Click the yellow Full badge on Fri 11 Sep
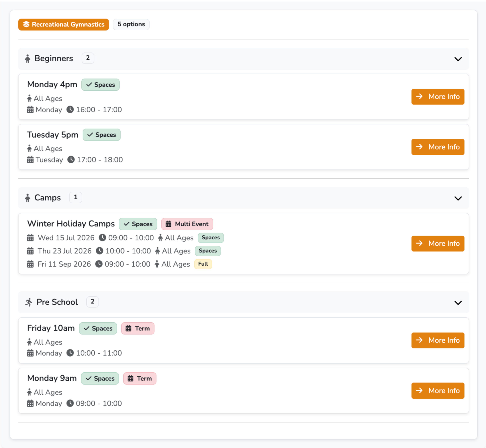This screenshot has height=448, width=486. [x=203, y=264]
